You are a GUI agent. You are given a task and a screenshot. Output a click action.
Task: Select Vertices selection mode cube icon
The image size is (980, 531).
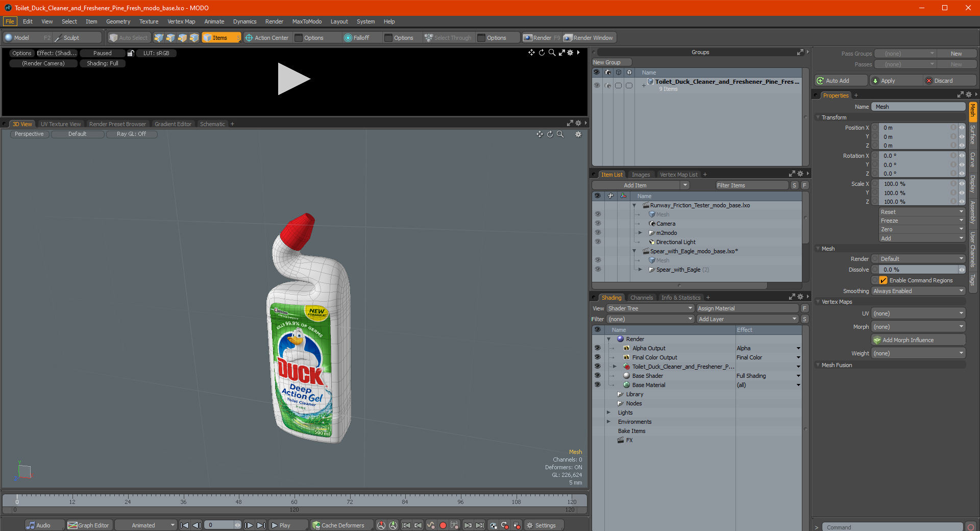[159, 38]
